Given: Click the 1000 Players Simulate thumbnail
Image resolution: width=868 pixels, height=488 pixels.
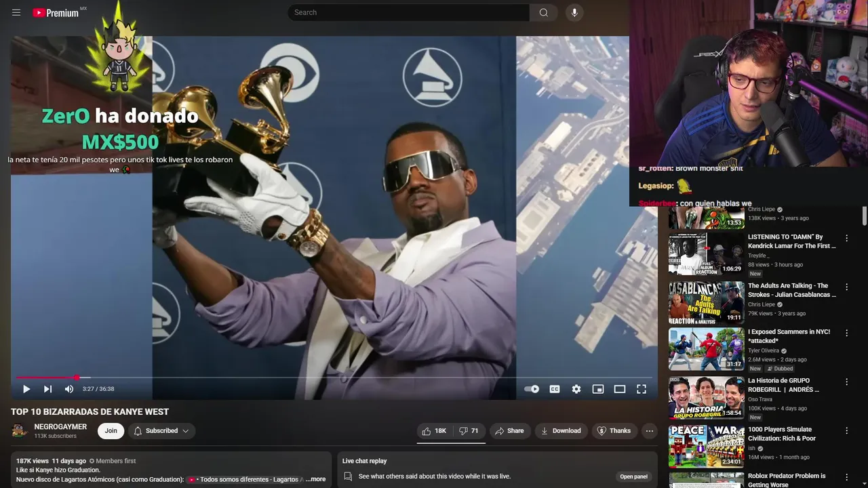Looking at the screenshot, I should (706, 447).
